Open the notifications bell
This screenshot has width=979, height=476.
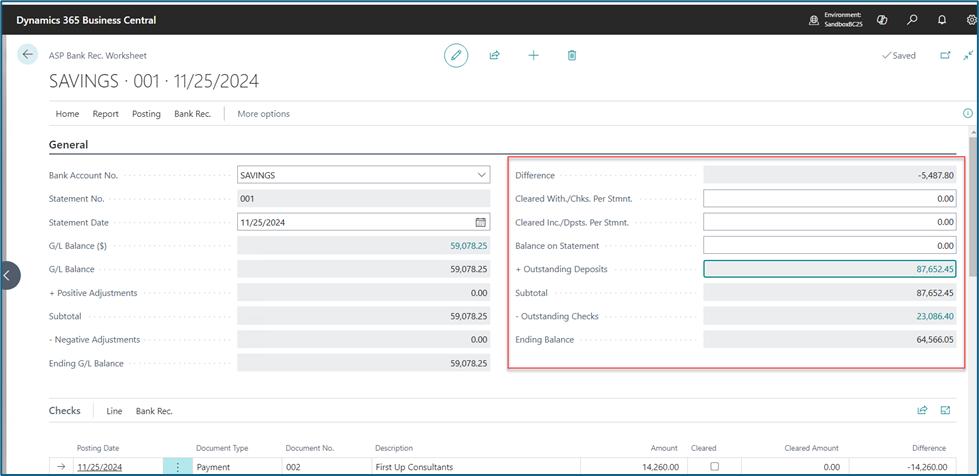[x=942, y=19]
